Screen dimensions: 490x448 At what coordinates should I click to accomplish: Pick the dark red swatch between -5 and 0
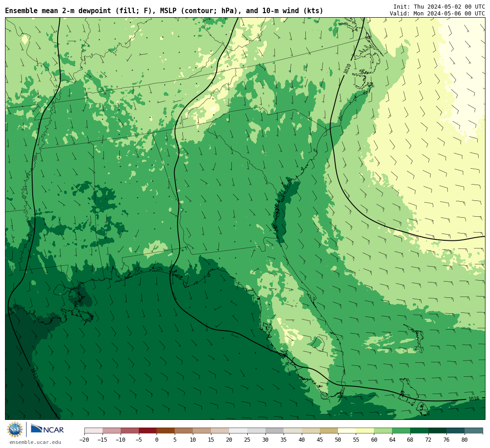coord(148,431)
